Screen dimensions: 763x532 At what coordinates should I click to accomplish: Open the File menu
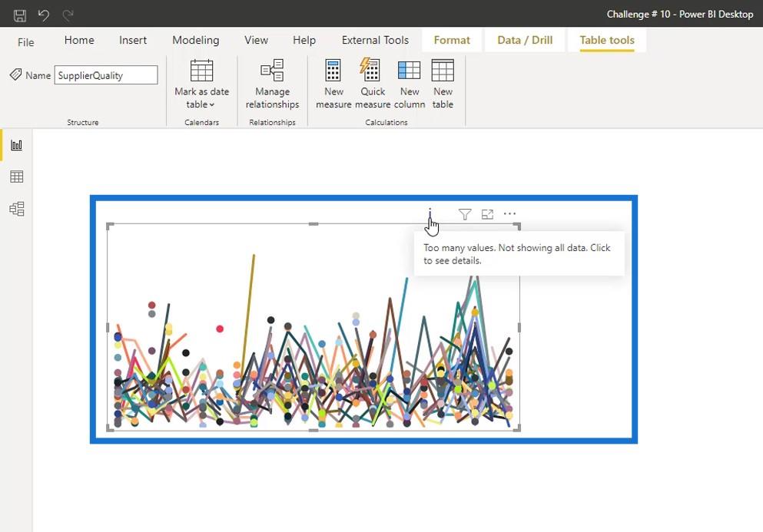click(x=26, y=42)
